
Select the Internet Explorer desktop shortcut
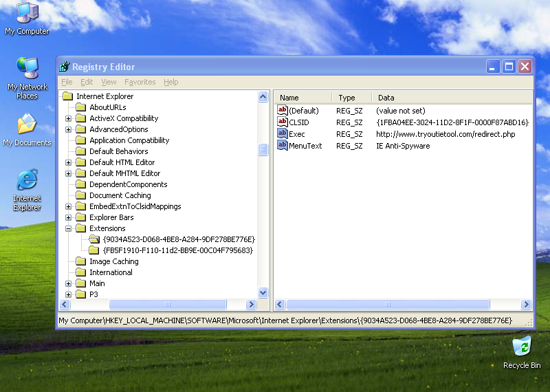[27, 181]
